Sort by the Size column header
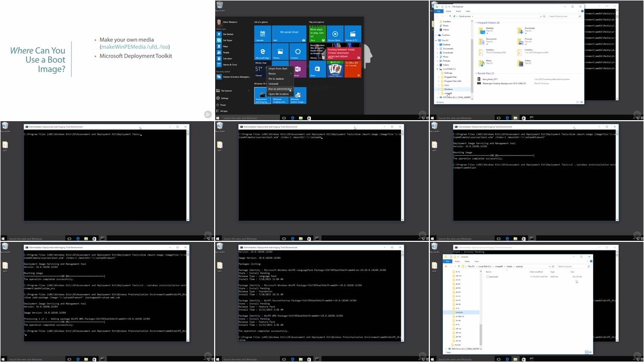This screenshot has height=362, width=644. click(572, 271)
